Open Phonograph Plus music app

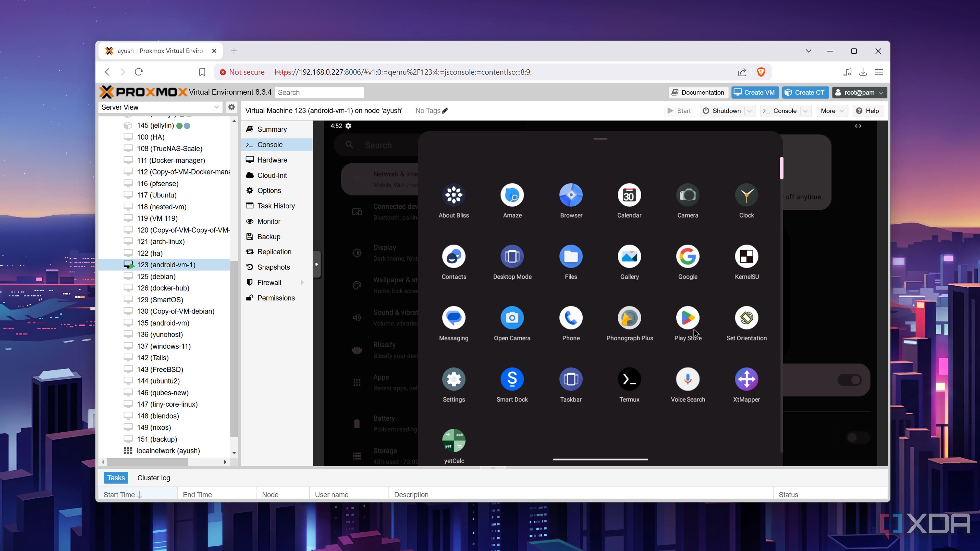click(629, 318)
